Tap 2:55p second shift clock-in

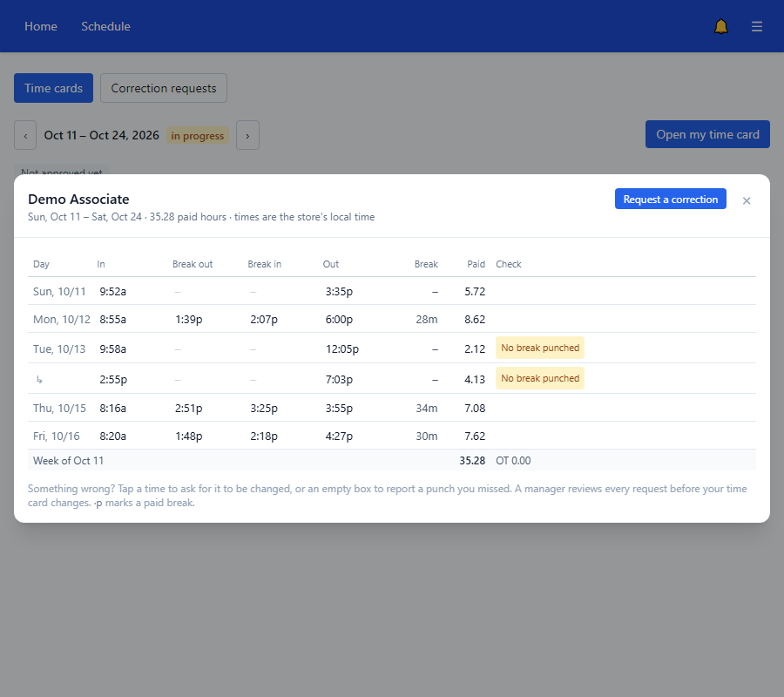point(113,380)
